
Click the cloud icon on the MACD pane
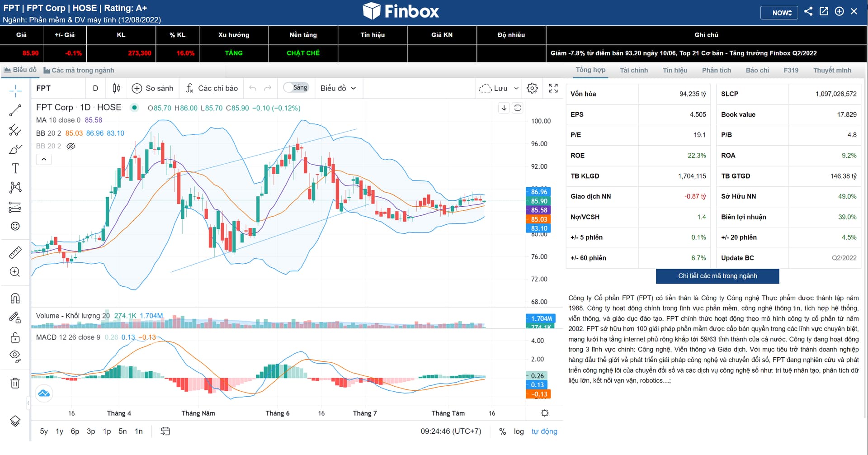[x=44, y=393]
